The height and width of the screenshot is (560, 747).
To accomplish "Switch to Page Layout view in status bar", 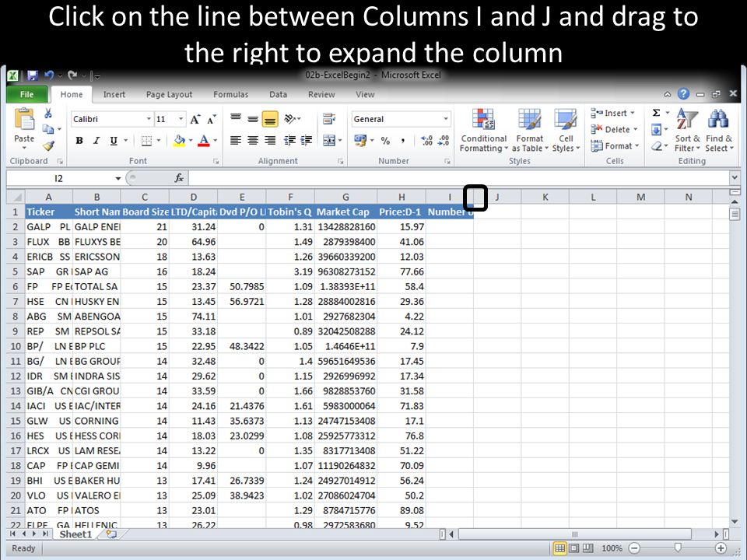I will 574,548.
